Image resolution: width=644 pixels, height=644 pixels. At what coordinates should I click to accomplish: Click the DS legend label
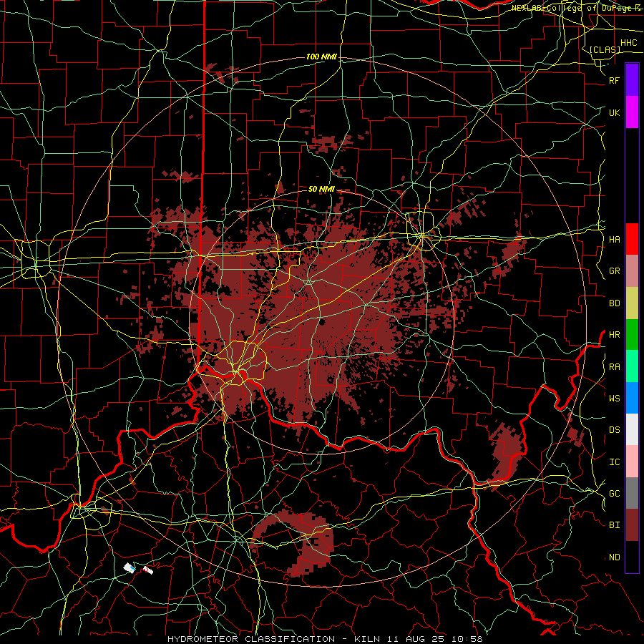(614, 429)
